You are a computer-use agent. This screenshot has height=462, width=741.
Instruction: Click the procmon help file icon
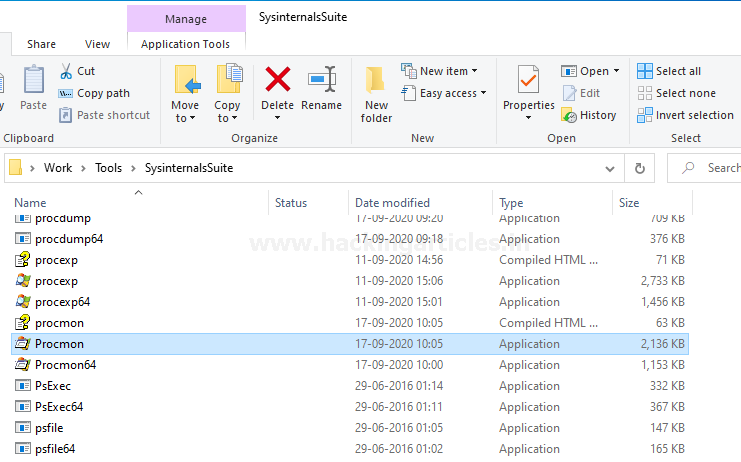coord(23,323)
